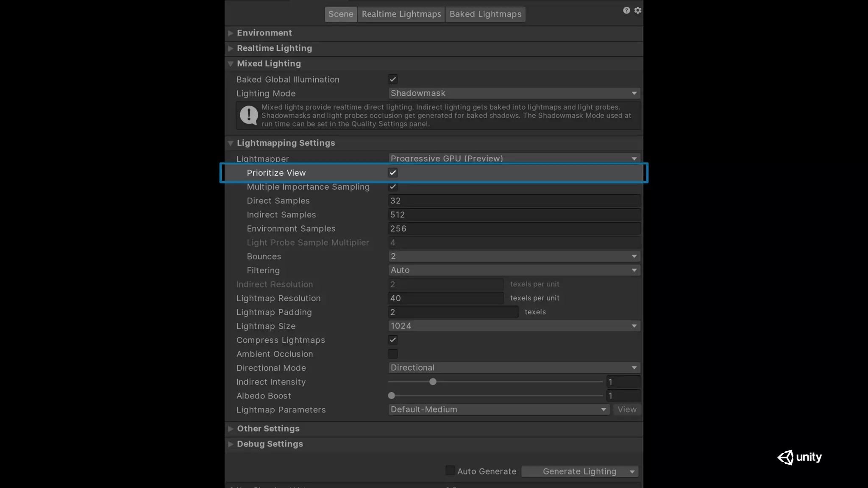
Task: Click the Indirect Samples input field
Action: (514, 215)
